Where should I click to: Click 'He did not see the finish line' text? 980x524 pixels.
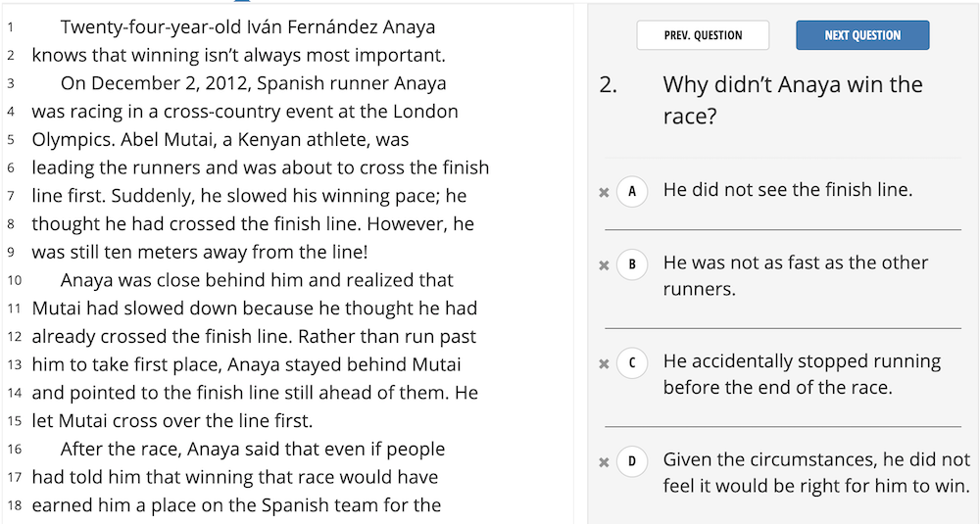pos(788,189)
